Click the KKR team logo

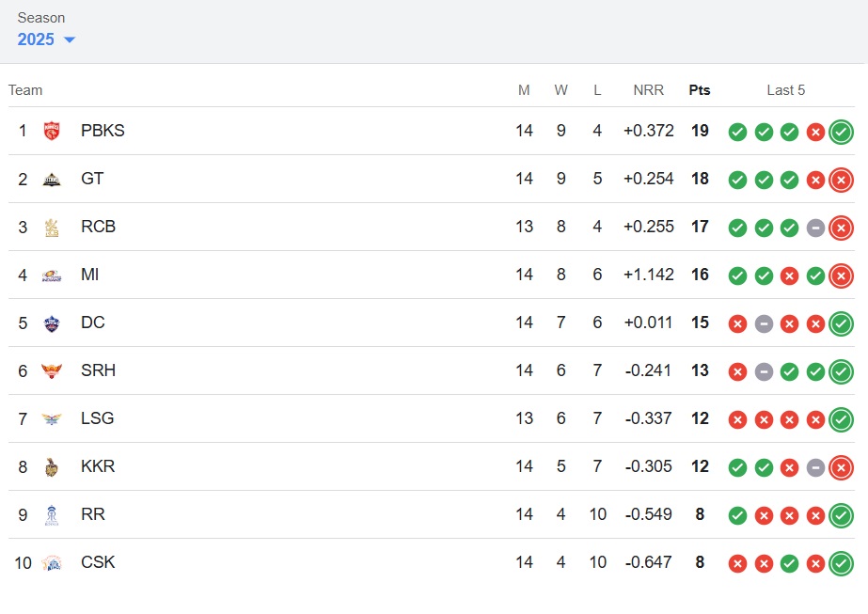(x=53, y=467)
